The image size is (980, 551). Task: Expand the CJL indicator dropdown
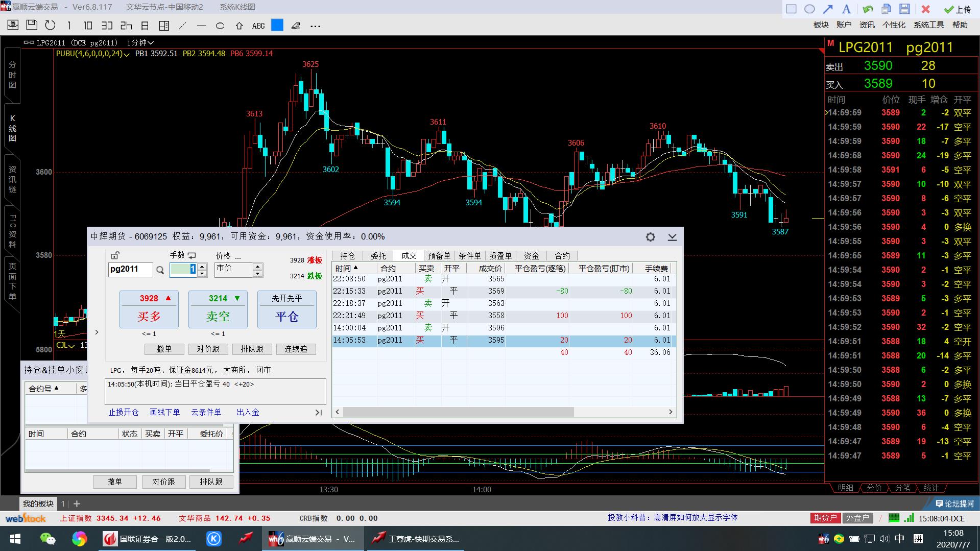pyautogui.click(x=71, y=346)
